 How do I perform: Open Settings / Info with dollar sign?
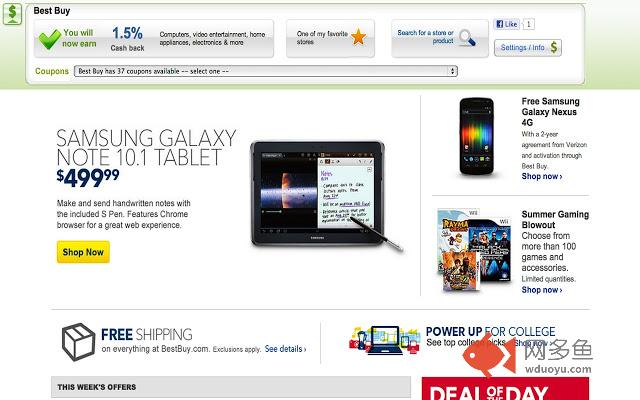(x=528, y=47)
